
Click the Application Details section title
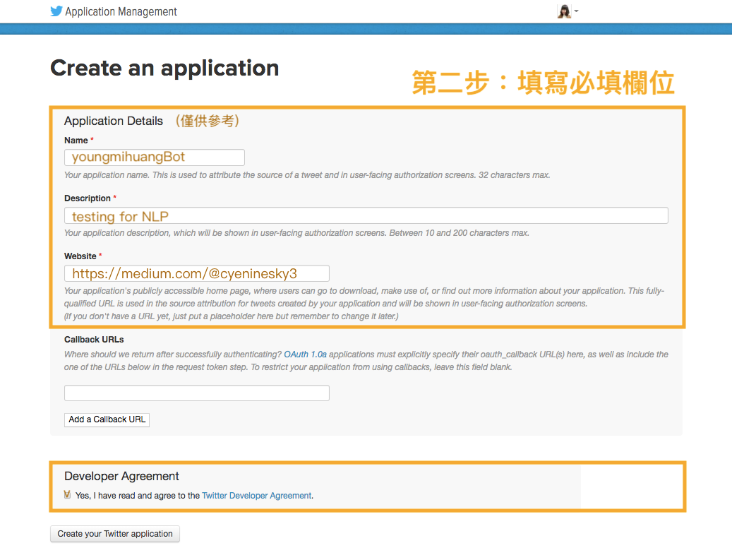click(x=114, y=121)
